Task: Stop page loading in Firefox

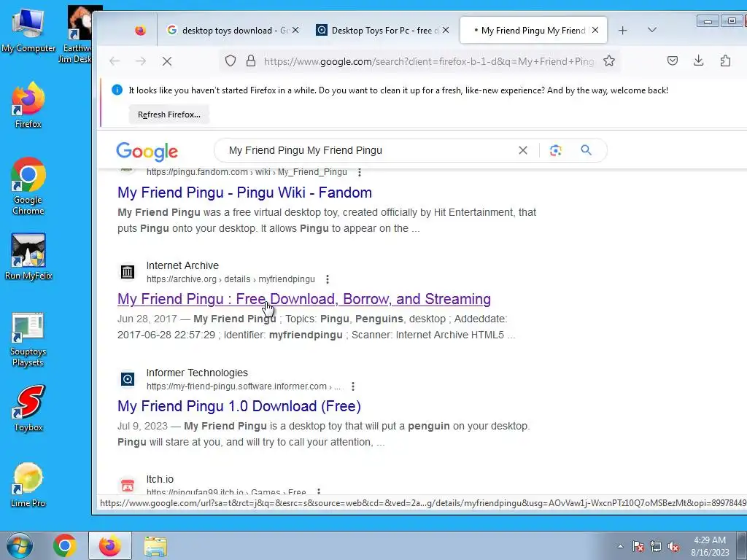Action: tap(167, 61)
